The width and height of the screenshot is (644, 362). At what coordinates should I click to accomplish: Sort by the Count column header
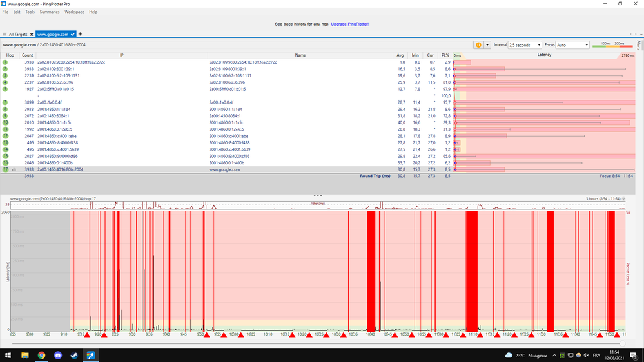pos(28,55)
